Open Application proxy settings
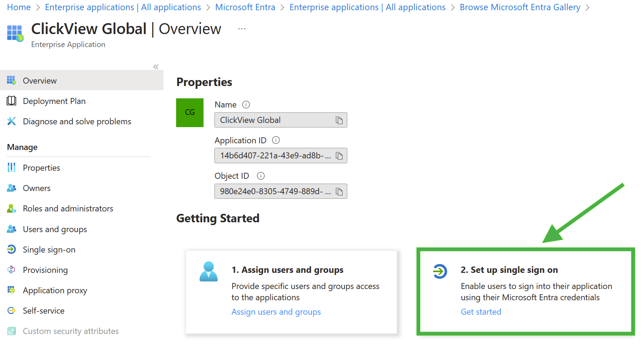The image size is (644, 348). pos(82,290)
